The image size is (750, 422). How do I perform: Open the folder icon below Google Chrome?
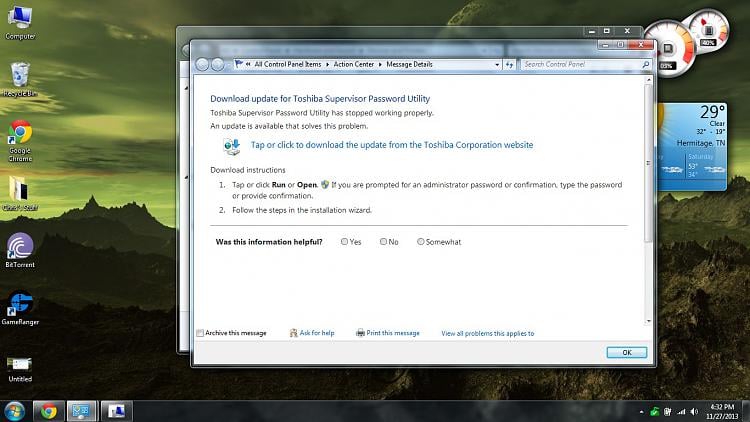click(x=20, y=193)
